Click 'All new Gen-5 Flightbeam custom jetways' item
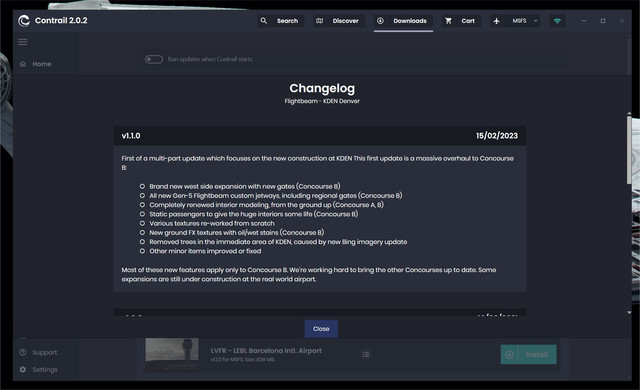The image size is (640, 390). [276, 196]
